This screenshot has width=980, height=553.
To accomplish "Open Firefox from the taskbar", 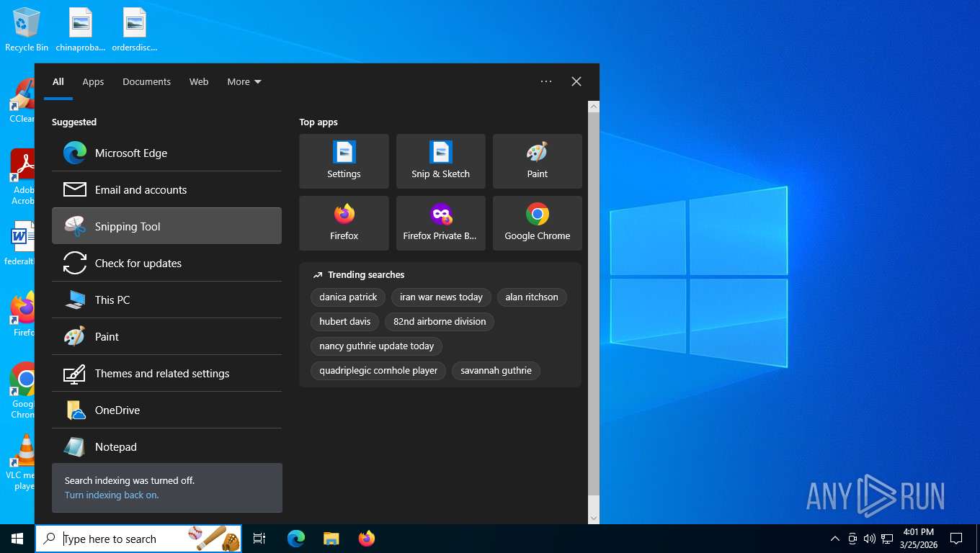I will [x=367, y=539].
